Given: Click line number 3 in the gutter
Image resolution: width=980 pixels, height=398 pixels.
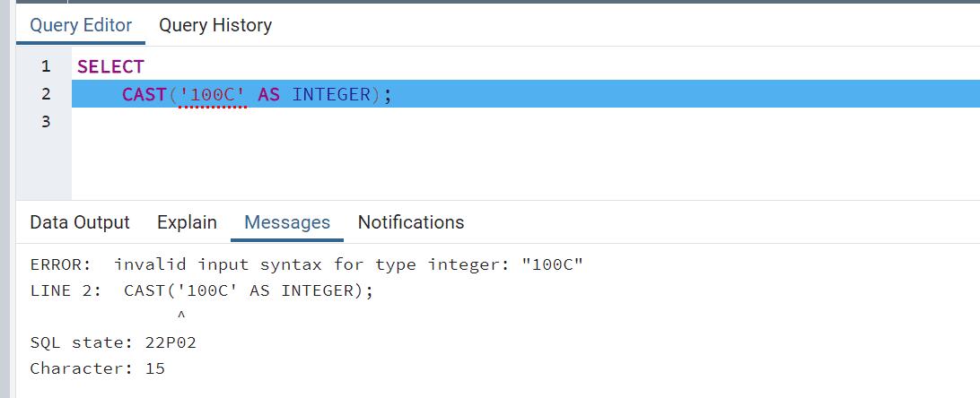Looking at the screenshot, I should click(46, 121).
